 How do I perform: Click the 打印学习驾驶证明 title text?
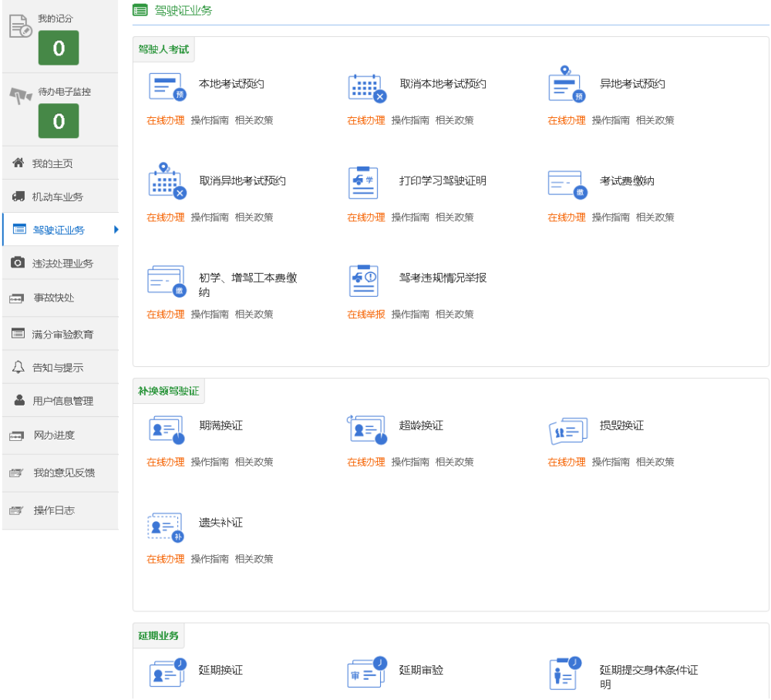pos(443,181)
